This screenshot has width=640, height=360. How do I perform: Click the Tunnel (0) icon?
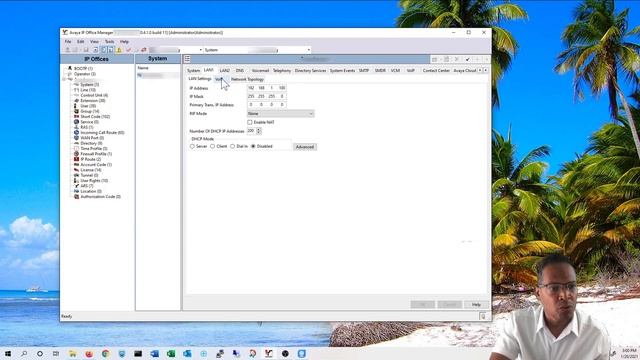click(76, 175)
